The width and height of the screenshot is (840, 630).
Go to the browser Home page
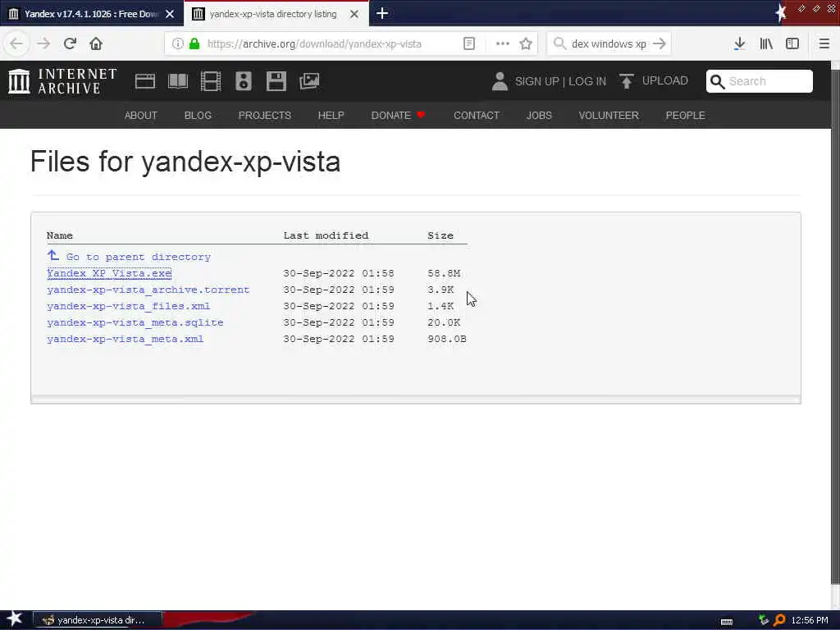[x=96, y=43]
